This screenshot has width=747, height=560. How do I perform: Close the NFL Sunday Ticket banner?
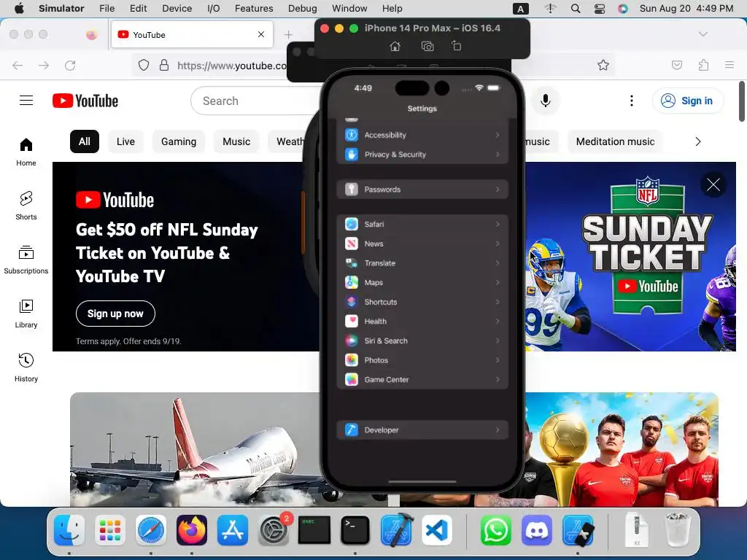tap(713, 184)
